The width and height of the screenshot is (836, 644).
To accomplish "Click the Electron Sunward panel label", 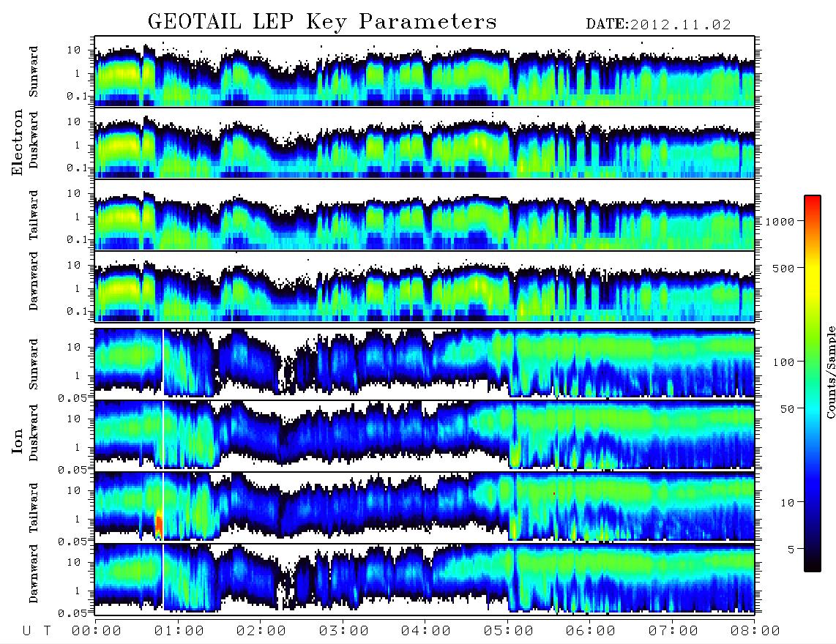I will click(x=34, y=72).
